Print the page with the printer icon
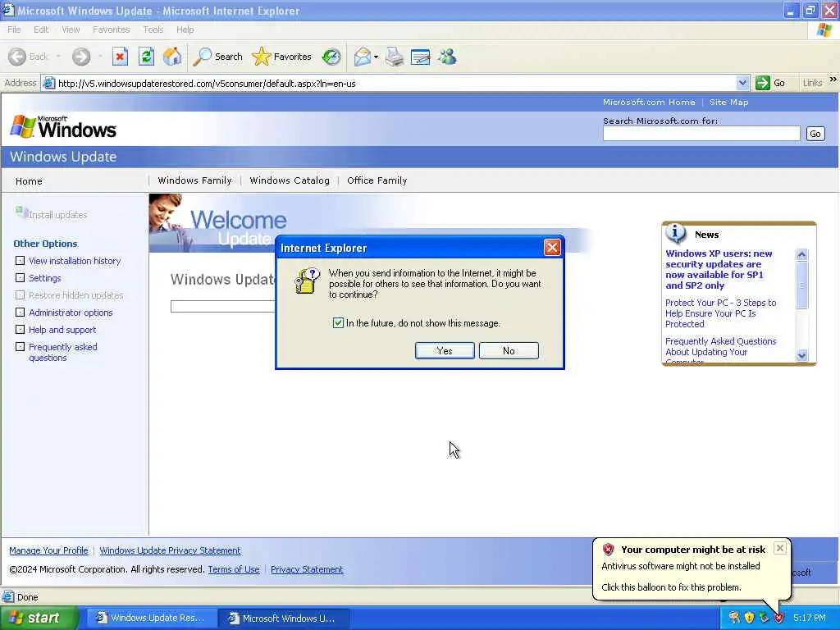This screenshot has width=840, height=630. (x=395, y=57)
